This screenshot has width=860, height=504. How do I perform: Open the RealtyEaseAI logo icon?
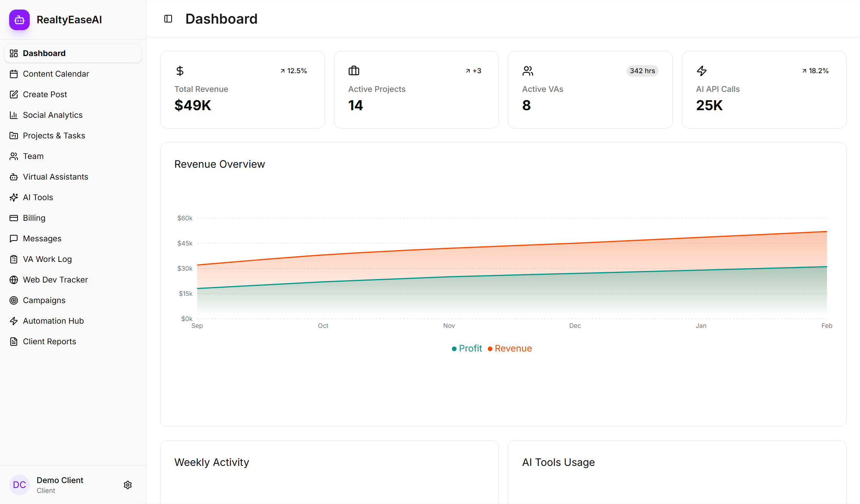pyautogui.click(x=19, y=19)
